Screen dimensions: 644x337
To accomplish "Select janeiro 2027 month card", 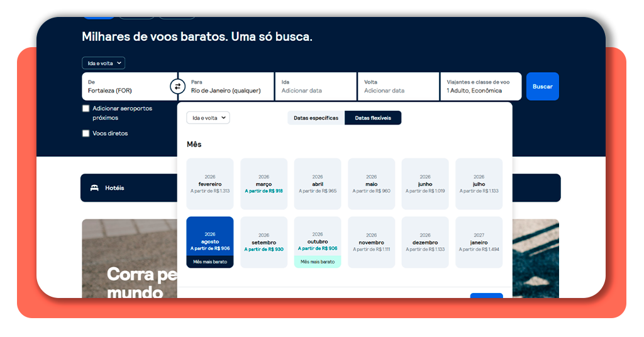I will tap(479, 242).
